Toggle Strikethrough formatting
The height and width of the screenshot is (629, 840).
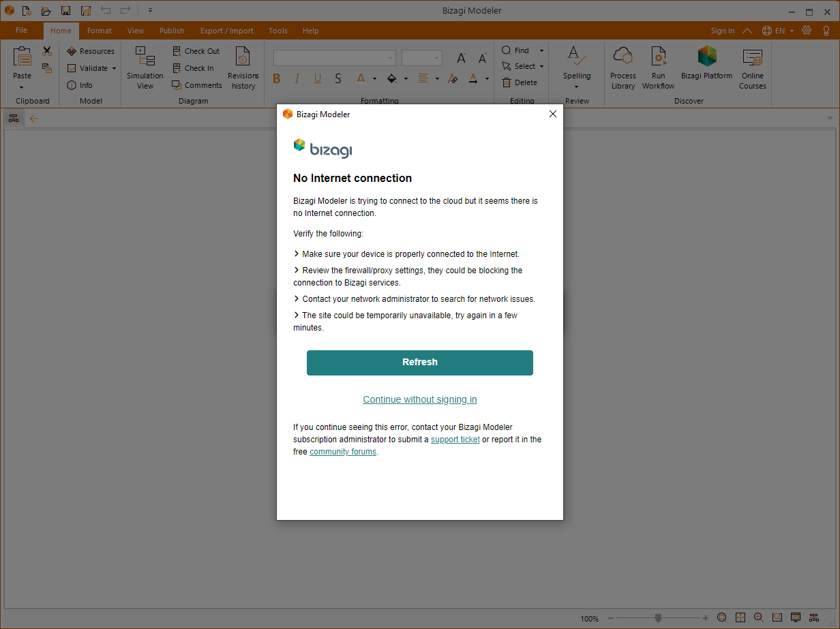(338, 78)
